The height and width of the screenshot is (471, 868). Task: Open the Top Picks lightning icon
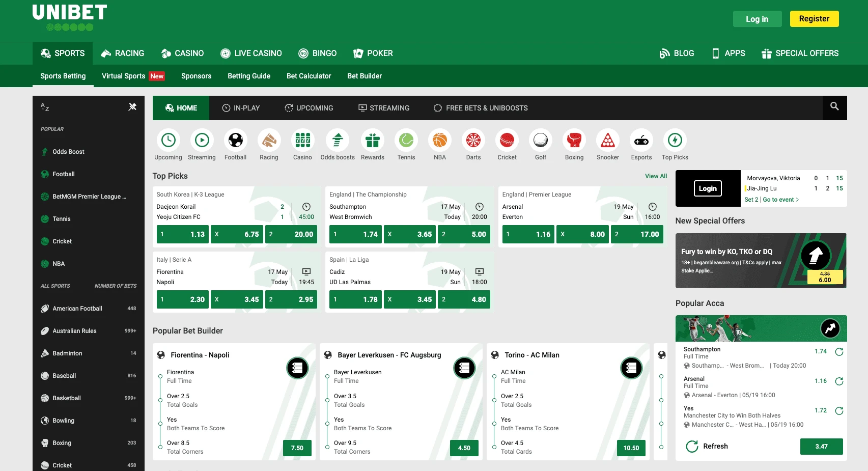coord(675,140)
